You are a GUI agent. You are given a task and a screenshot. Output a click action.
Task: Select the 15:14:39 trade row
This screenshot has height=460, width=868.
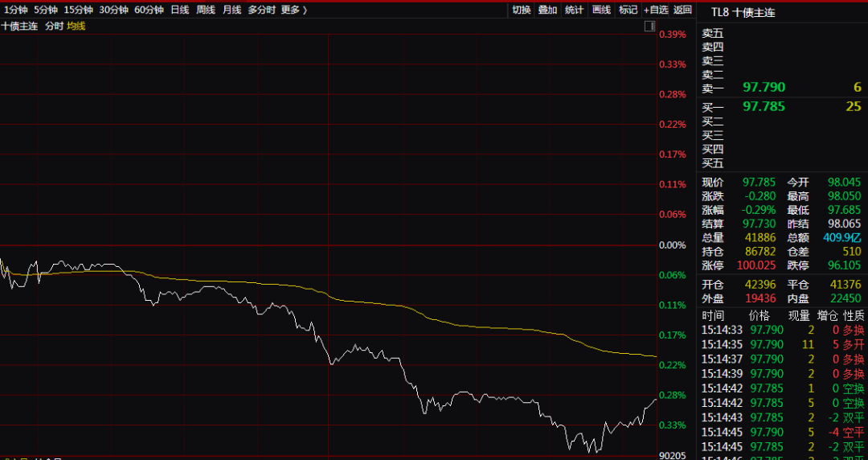tap(782, 373)
